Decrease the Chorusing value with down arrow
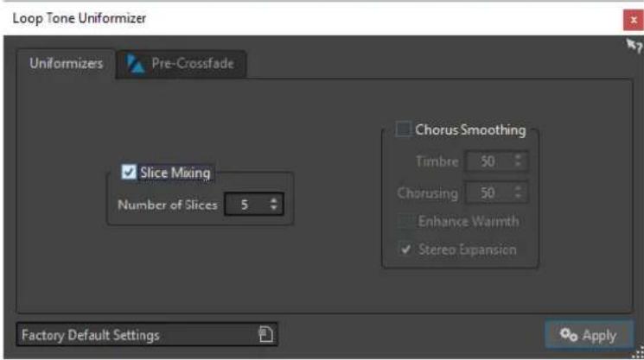This screenshot has width=644, height=360. 518,197
